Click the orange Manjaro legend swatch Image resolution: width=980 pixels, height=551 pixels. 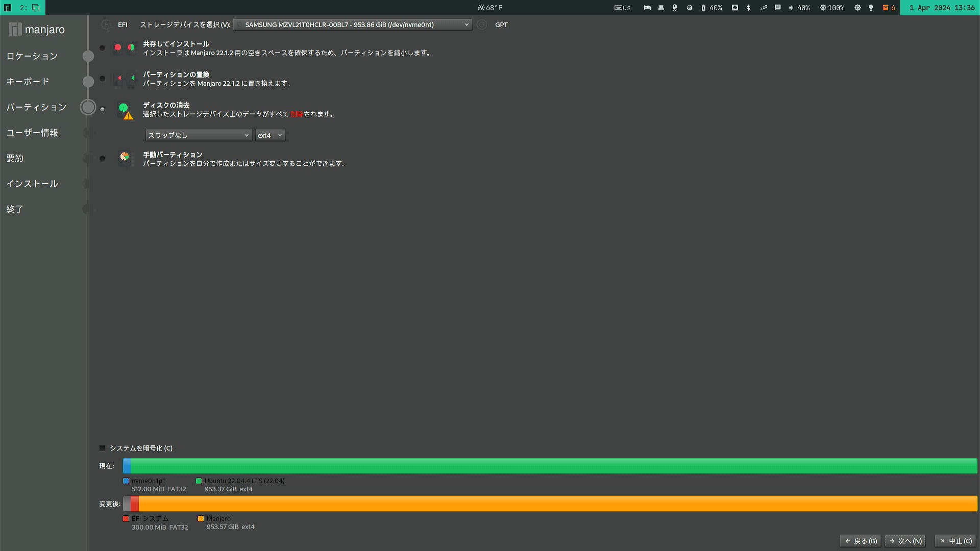(x=201, y=518)
